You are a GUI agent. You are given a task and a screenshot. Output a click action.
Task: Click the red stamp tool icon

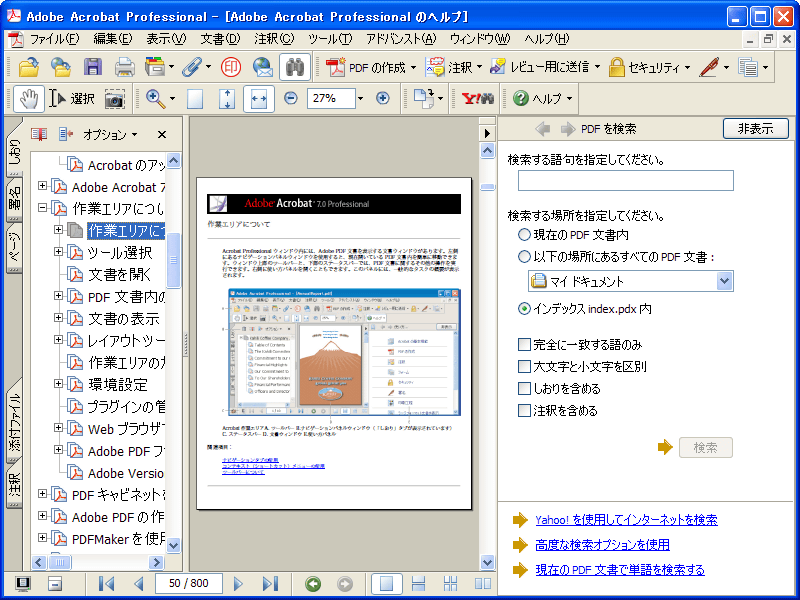[x=231, y=67]
